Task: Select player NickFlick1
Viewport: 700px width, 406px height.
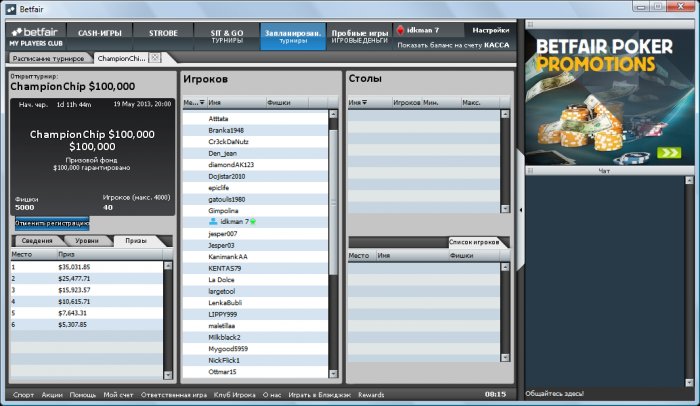Action: coord(255,360)
